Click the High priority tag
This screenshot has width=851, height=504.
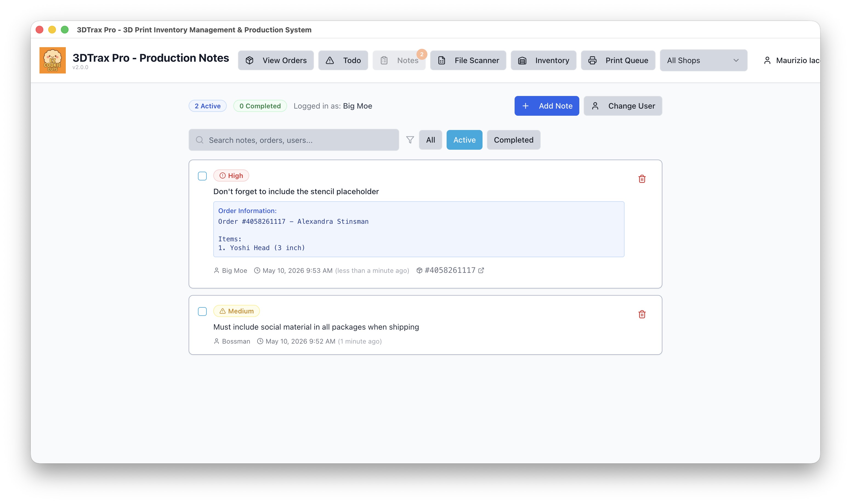tap(231, 175)
